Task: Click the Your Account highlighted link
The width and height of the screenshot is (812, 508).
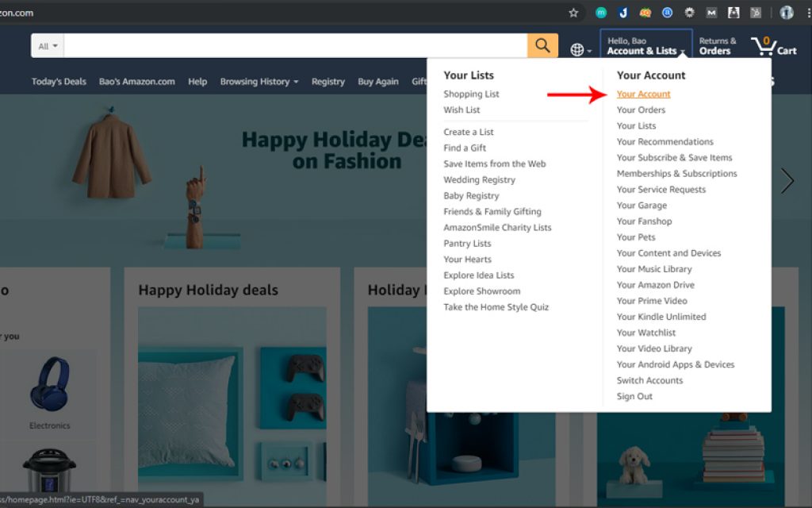Action: [644, 94]
